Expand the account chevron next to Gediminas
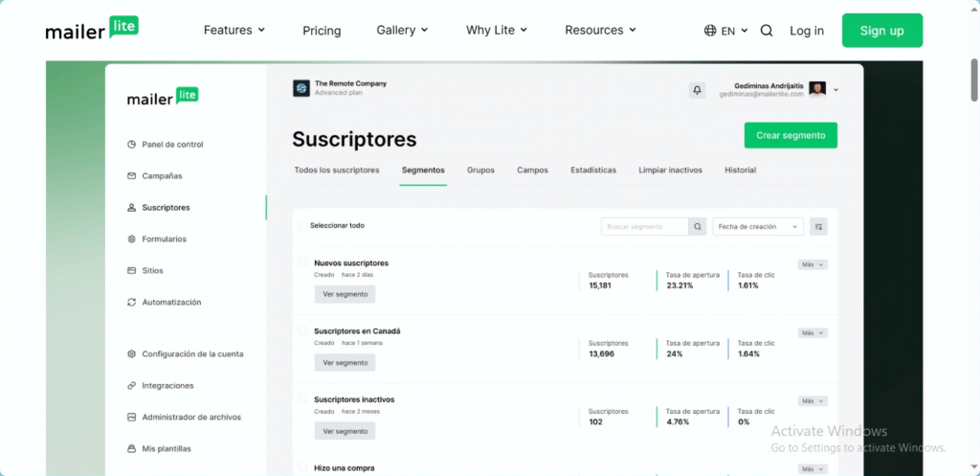980x476 pixels. (836, 90)
